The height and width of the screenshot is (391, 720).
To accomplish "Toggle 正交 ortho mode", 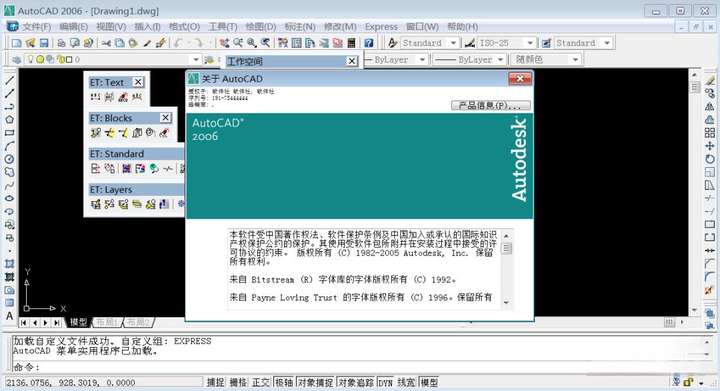I will pos(261,382).
